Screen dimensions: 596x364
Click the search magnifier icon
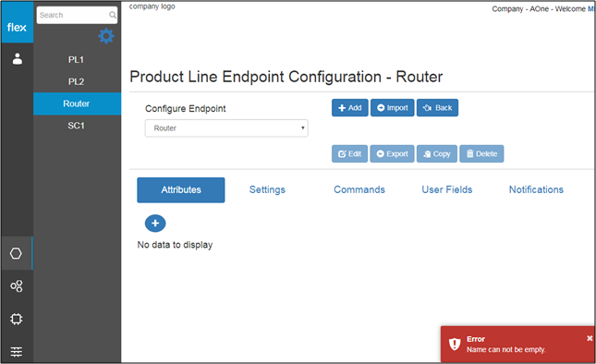click(113, 15)
